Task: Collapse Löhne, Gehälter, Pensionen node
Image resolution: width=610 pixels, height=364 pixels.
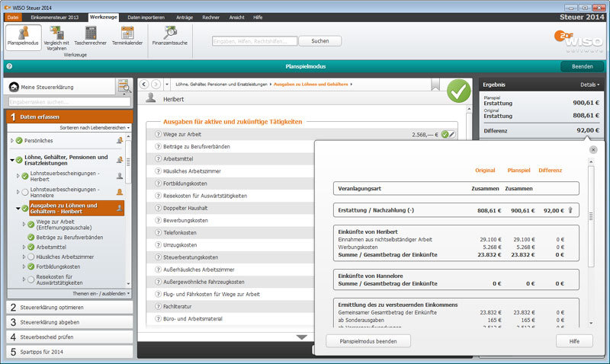Action: coord(12,160)
